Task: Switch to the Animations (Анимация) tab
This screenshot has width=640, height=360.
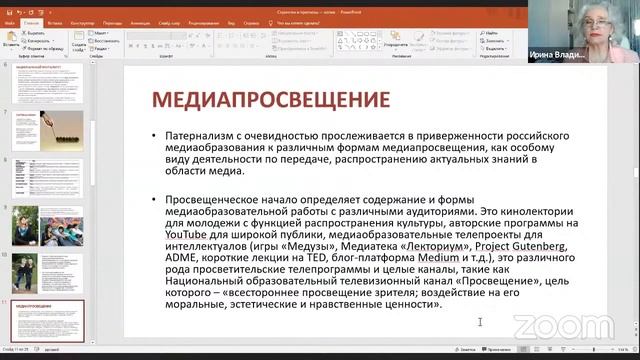Action: pos(140,23)
